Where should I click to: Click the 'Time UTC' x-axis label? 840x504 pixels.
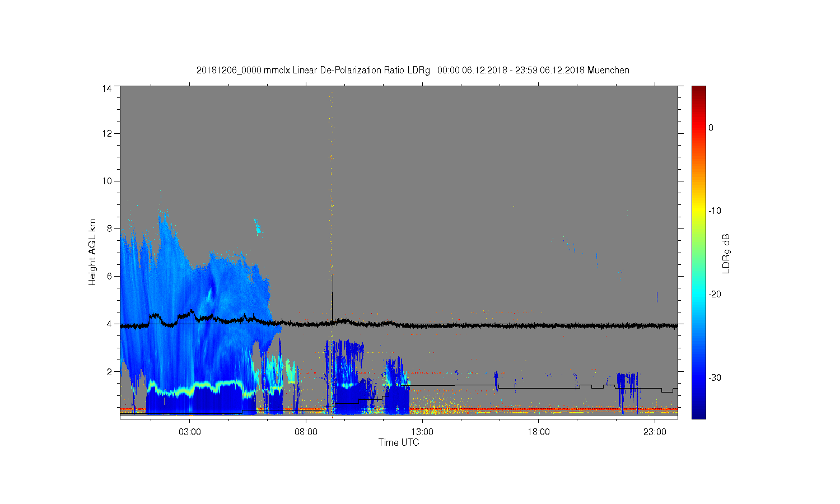click(x=399, y=442)
